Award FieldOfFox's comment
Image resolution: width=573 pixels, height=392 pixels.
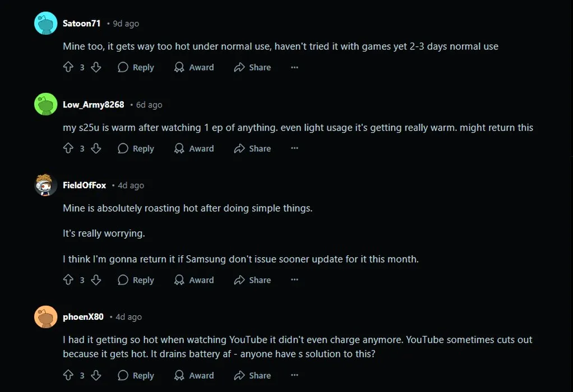[194, 280]
